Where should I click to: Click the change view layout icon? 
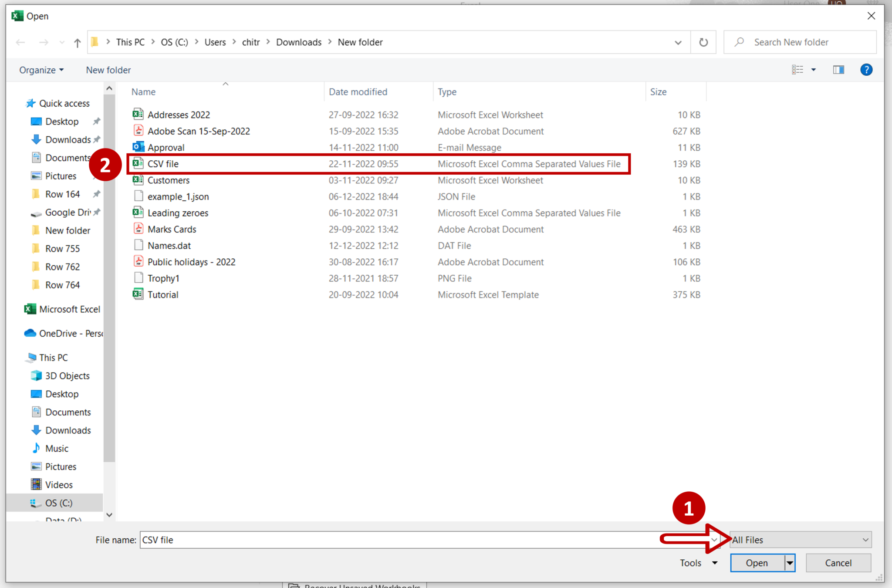tap(798, 69)
